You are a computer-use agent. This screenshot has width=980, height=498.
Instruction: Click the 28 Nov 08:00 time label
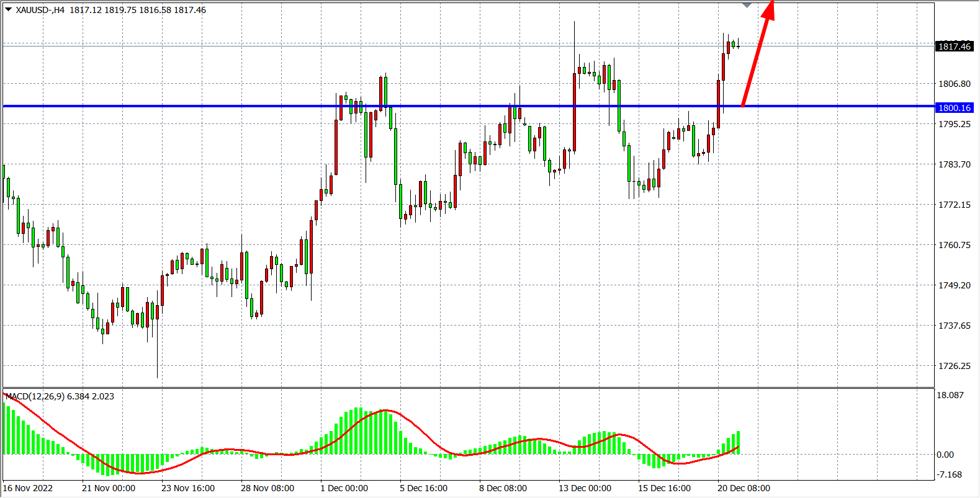[267, 488]
